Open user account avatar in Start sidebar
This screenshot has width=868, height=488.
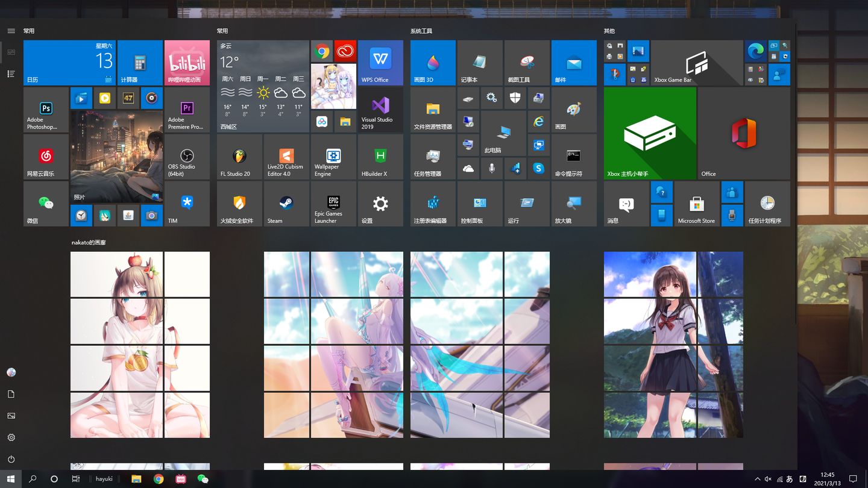click(11, 372)
